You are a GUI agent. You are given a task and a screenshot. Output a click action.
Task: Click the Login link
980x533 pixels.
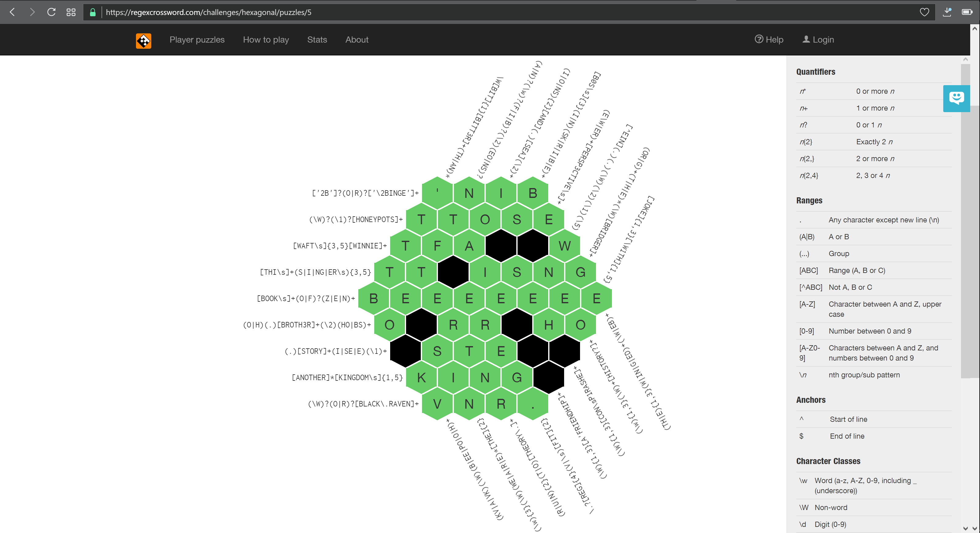tap(818, 40)
